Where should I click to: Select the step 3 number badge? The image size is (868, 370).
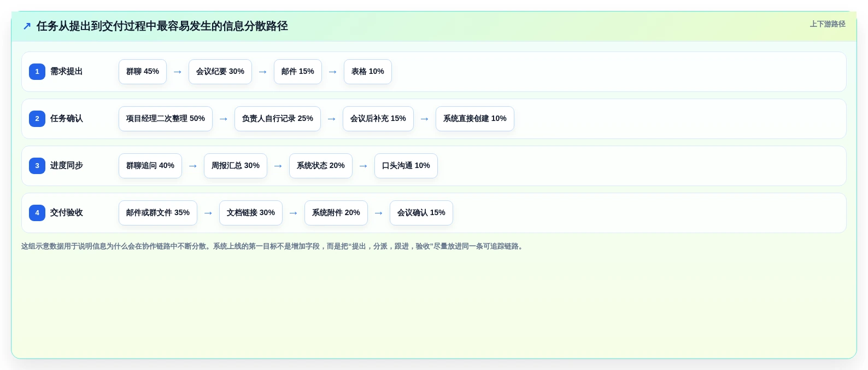tap(37, 166)
